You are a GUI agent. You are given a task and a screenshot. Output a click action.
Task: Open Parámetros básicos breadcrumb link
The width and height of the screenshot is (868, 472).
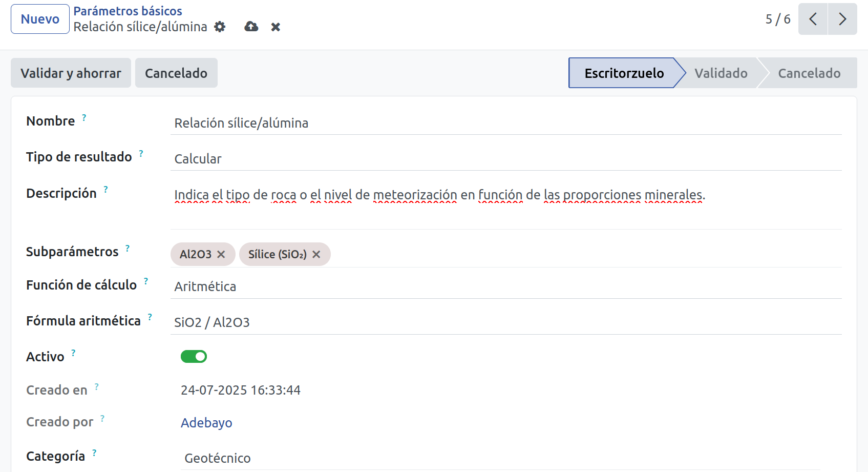click(x=128, y=11)
